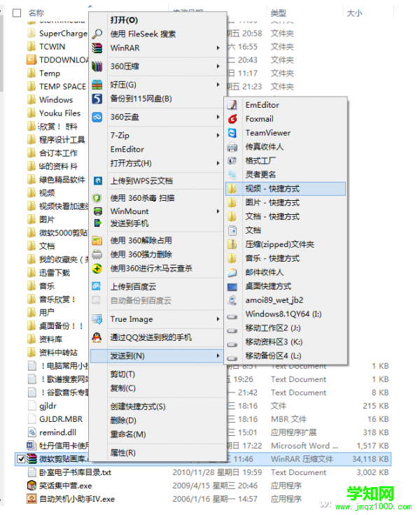
Task: Select the 自动关机小助手IV.exe file
Action: pyautogui.click(x=77, y=499)
